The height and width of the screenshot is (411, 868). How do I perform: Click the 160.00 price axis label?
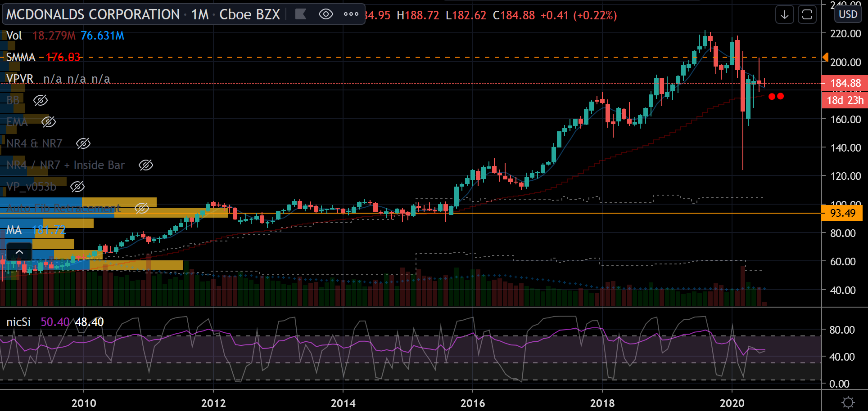point(845,120)
